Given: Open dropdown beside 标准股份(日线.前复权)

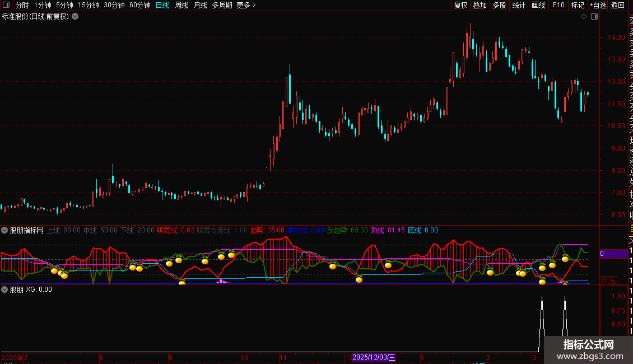Looking at the screenshot, I should 75,17.
